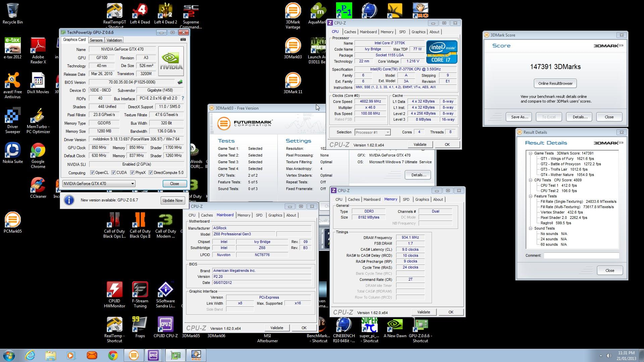This screenshot has width=644, height=362.
Task: Click the Comment field in Result Details
Action: [581, 255]
